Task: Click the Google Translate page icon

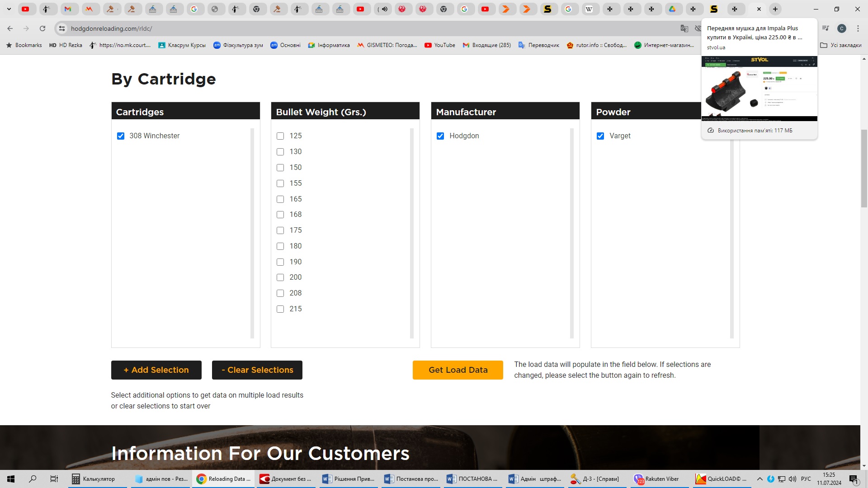Action: (x=684, y=28)
